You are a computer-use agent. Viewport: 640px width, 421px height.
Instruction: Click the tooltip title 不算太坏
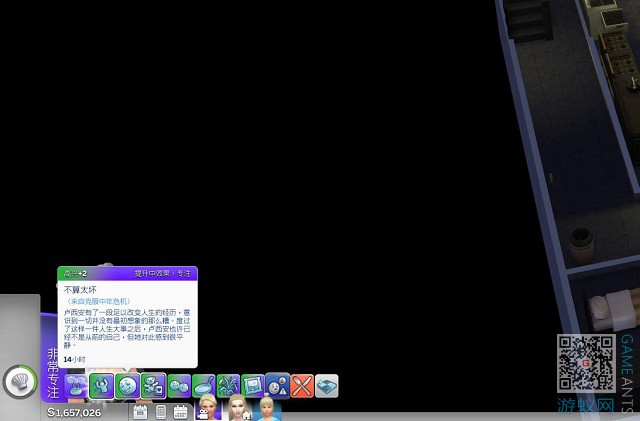pyautogui.click(x=80, y=290)
